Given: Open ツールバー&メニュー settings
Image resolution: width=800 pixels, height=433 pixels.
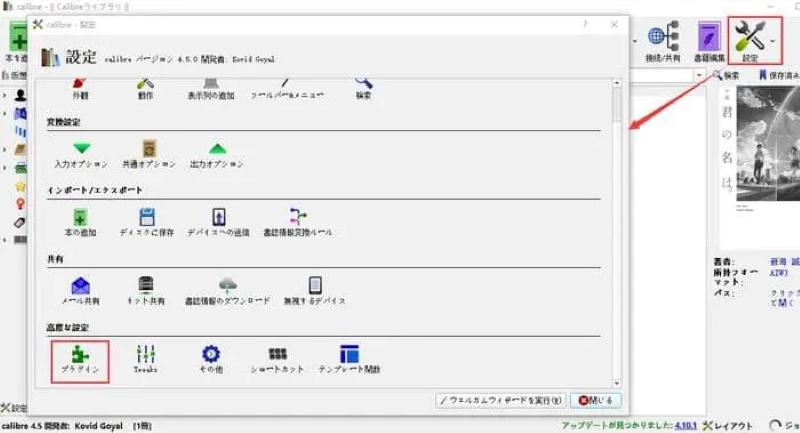Looking at the screenshot, I should click(287, 88).
